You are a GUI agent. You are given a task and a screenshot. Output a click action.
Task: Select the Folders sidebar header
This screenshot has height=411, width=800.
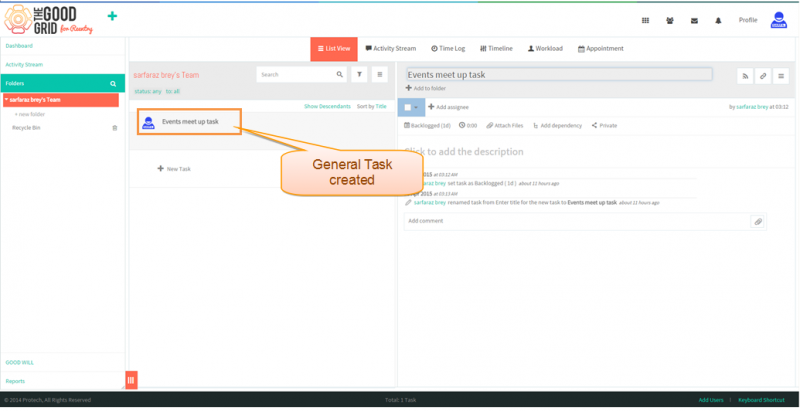point(62,83)
